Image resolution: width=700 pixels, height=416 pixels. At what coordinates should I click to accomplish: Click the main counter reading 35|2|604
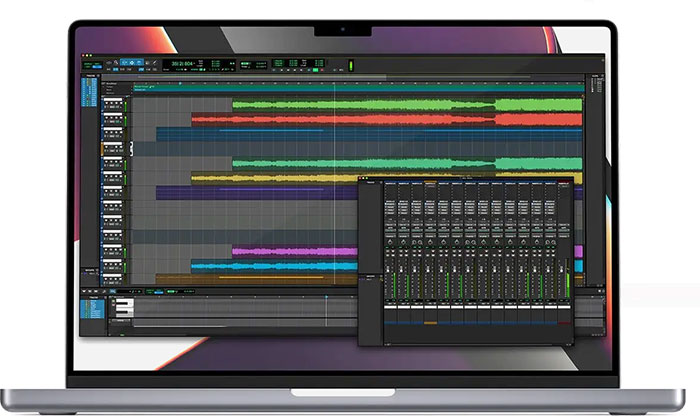point(182,64)
